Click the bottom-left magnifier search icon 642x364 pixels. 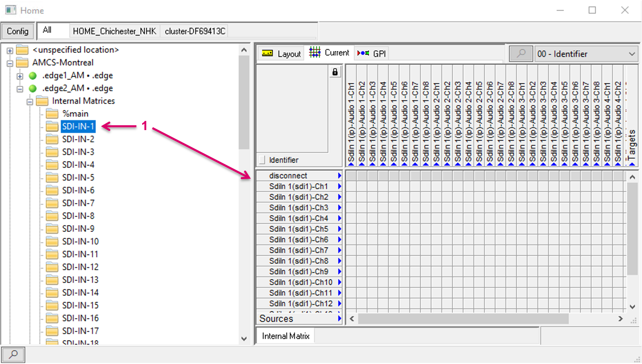(13, 354)
